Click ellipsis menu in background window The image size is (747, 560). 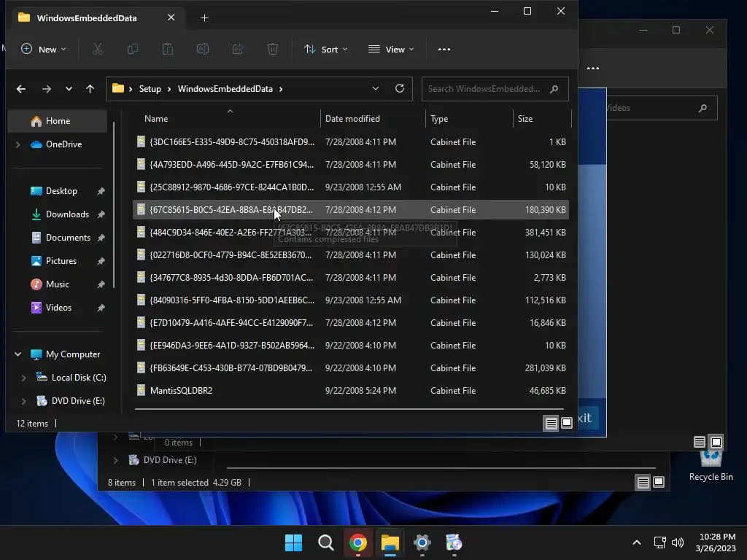(592, 68)
